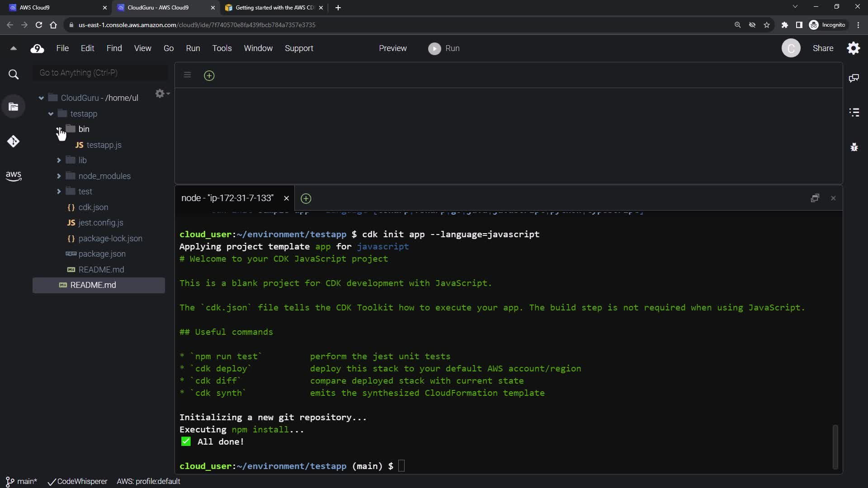Open the AWS Toolkit sidebar icon

click(x=14, y=176)
